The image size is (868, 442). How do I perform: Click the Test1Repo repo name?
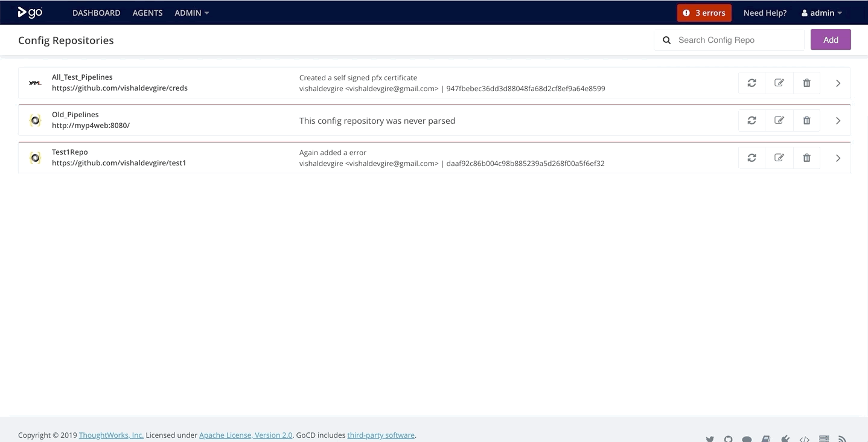click(70, 152)
